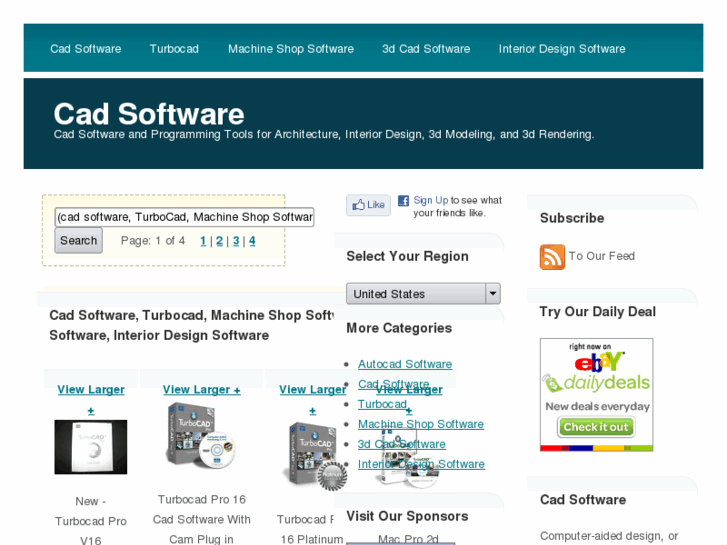Click the region dropdown arrow button
Screen dimensions: 727x545
click(x=493, y=294)
